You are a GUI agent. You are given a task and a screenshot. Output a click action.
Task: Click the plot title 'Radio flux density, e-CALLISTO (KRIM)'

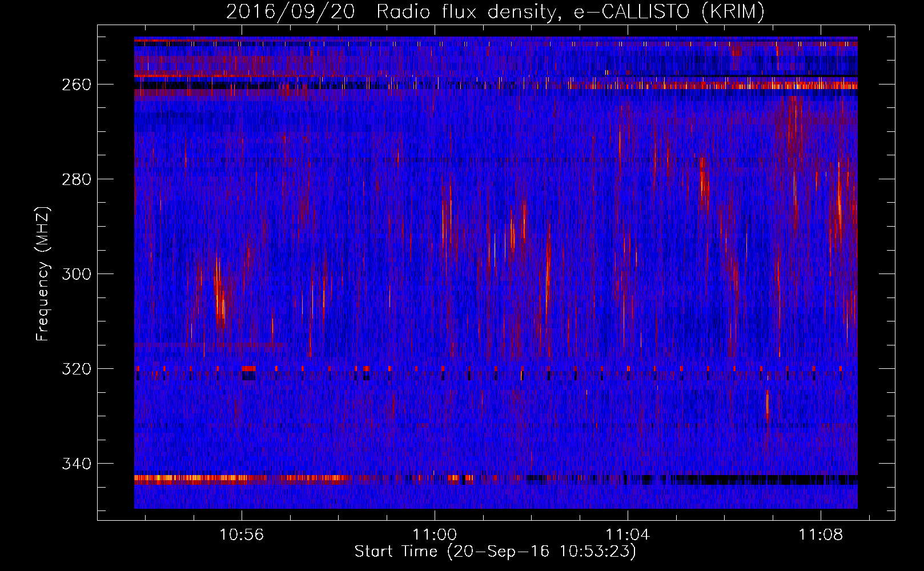[x=571, y=11]
